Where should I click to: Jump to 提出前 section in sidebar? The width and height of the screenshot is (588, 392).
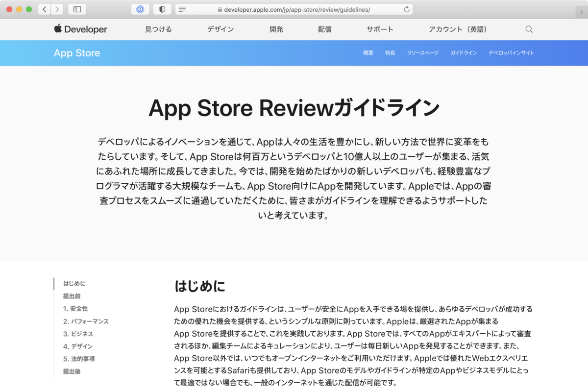(72, 296)
